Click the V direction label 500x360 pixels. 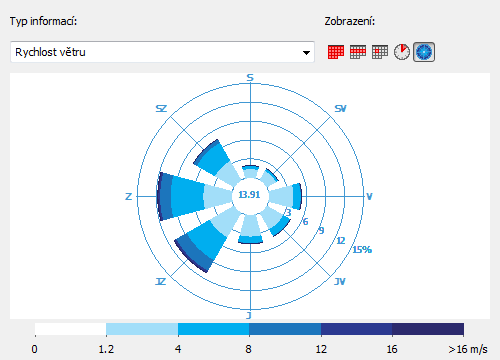(369, 196)
